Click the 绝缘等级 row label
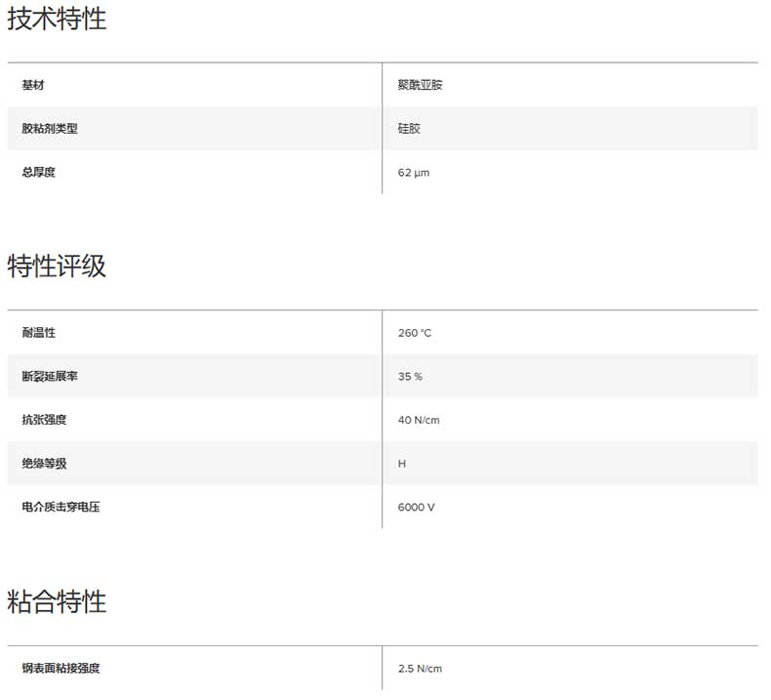 [x=44, y=464]
